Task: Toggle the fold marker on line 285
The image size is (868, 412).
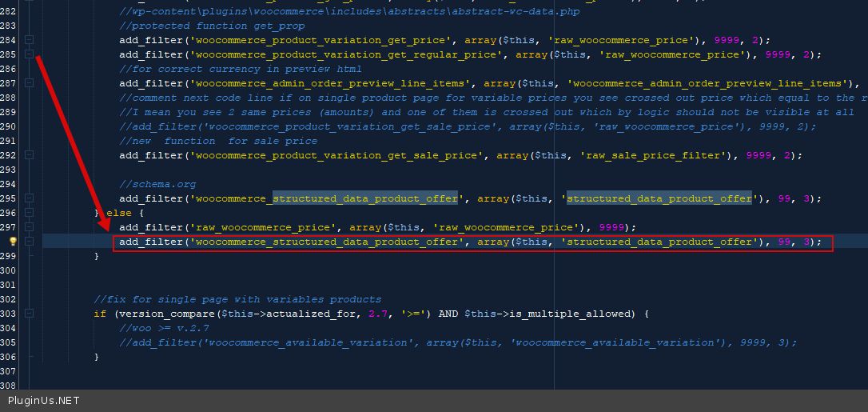Action: click(30, 54)
